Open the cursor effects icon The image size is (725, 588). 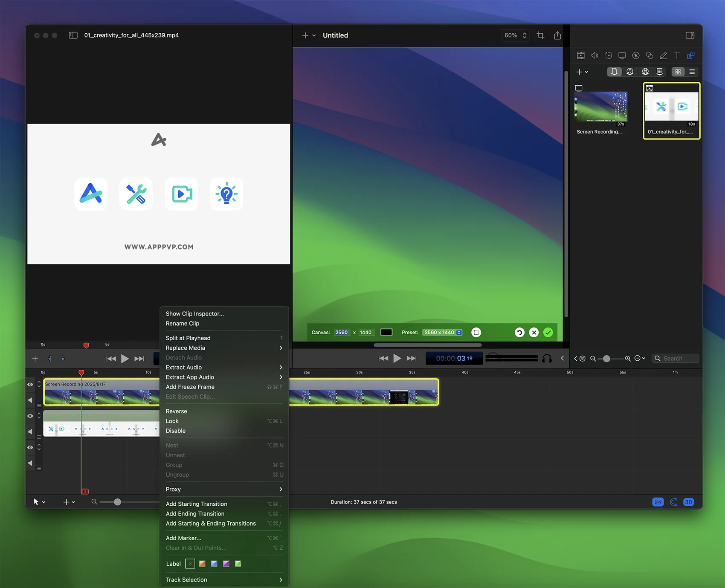pyautogui.click(x=636, y=55)
